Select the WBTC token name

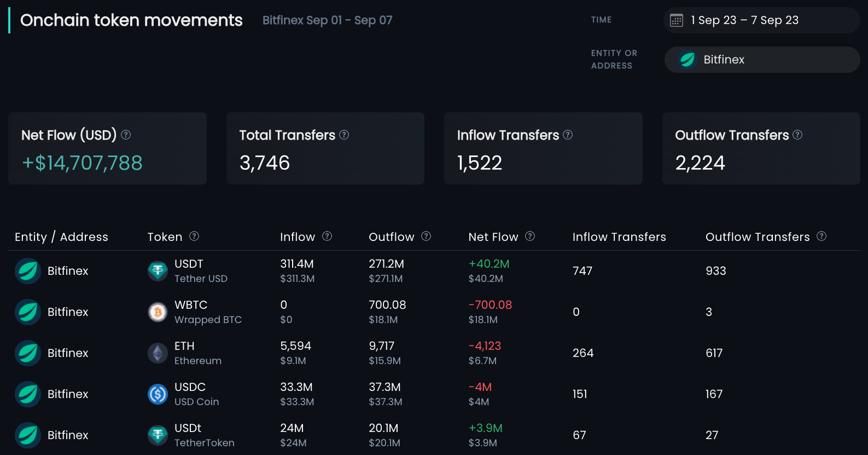tap(191, 305)
